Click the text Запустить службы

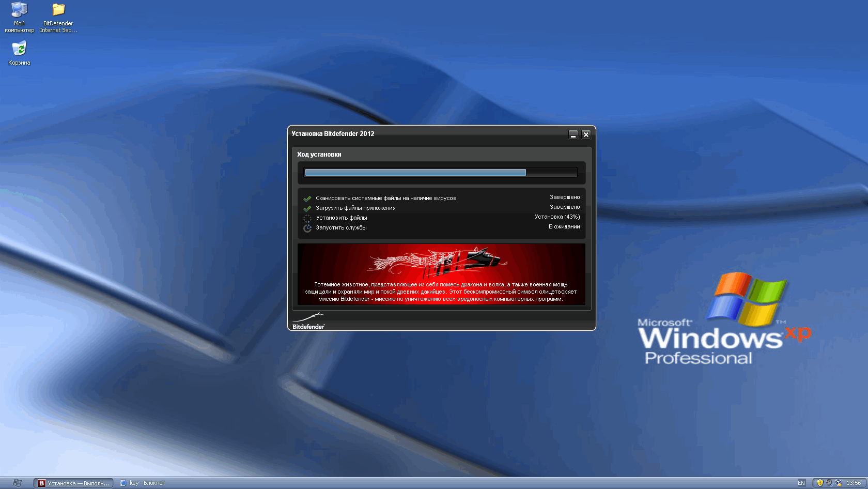[341, 227]
